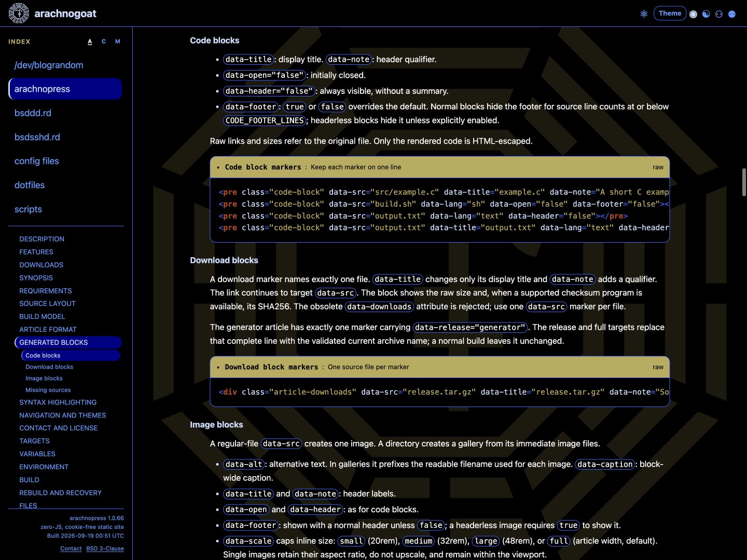The image size is (747, 560).
Task: Click the page vertical scrollbar thumb
Action: [x=744, y=182]
